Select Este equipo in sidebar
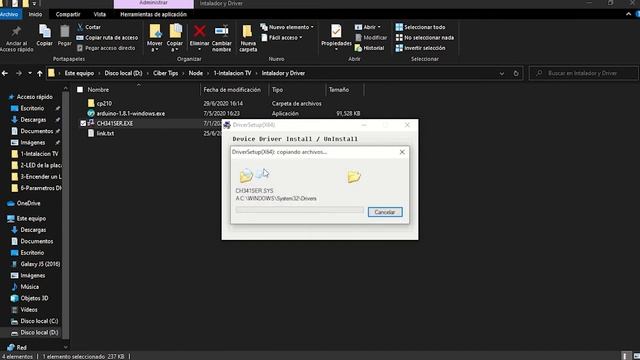This screenshot has height=360, width=640. 31,219
